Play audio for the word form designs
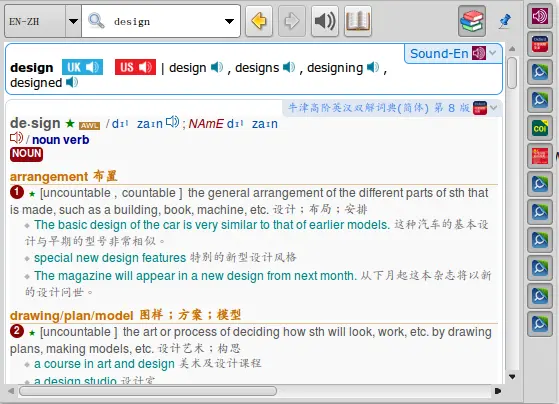This screenshot has width=559, height=404. pos(289,67)
